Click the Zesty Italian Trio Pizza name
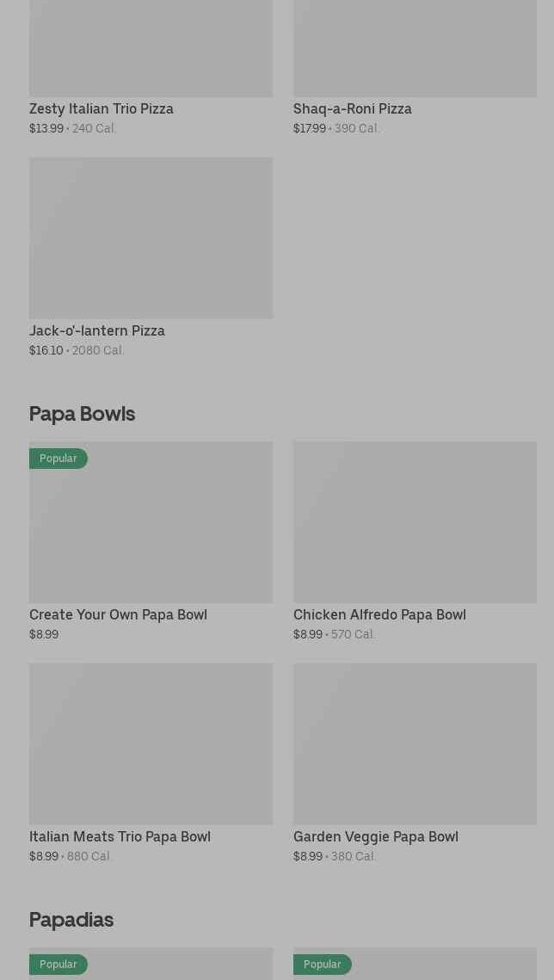 (102, 108)
